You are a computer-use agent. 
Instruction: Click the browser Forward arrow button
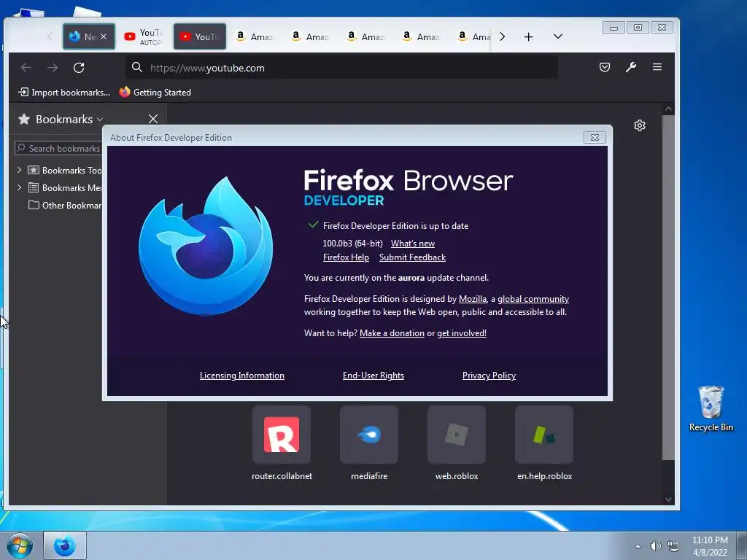coord(53,68)
